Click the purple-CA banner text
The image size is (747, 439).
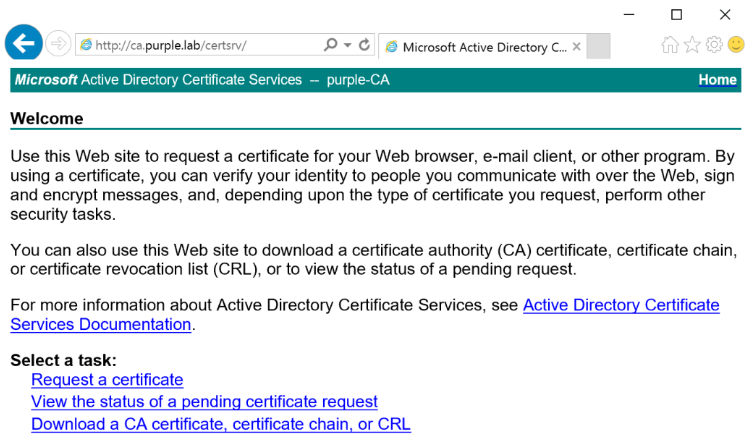358,80
